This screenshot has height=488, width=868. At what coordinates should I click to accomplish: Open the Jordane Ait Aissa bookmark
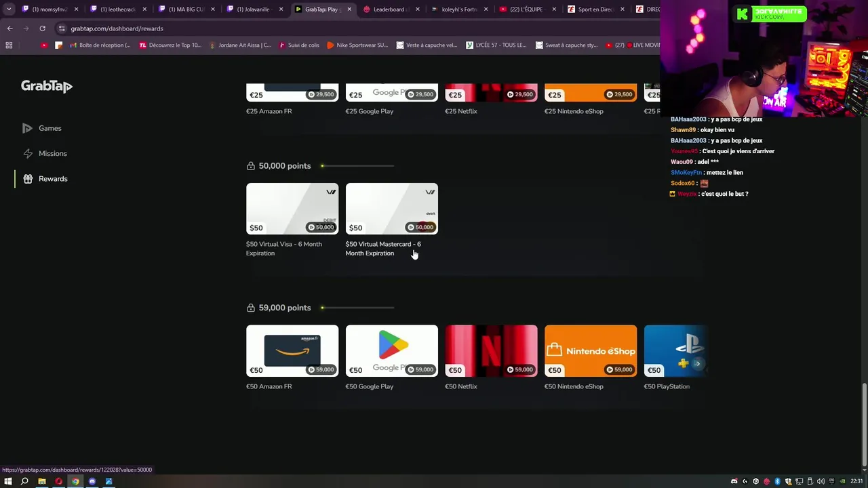pyautogui.click(x=240, y=45)
